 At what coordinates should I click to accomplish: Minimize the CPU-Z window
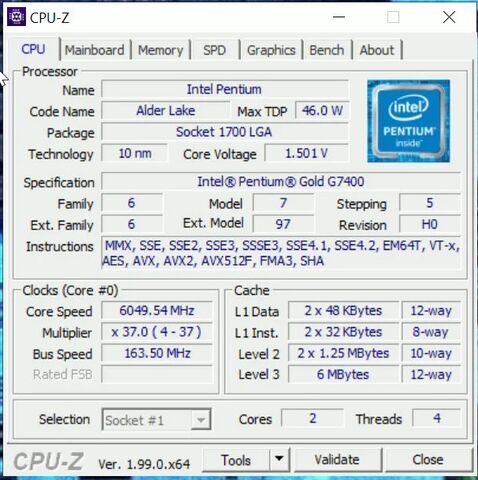339,17
